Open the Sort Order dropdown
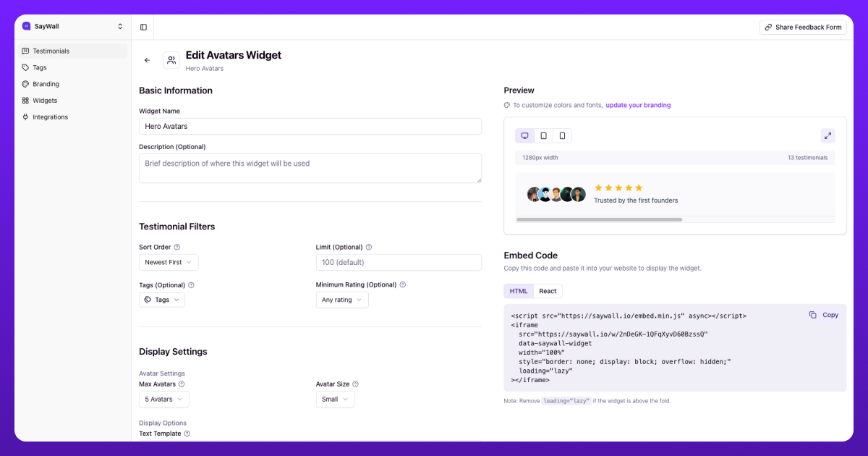The height and width of the screenshot is (456, 868). [169, 262]
